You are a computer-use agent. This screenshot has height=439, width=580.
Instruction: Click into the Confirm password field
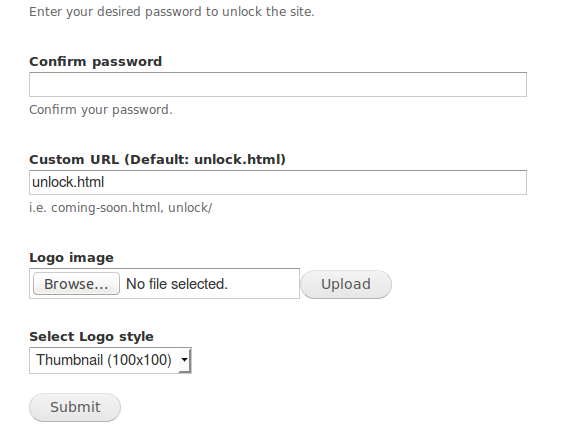click(278, 84)
